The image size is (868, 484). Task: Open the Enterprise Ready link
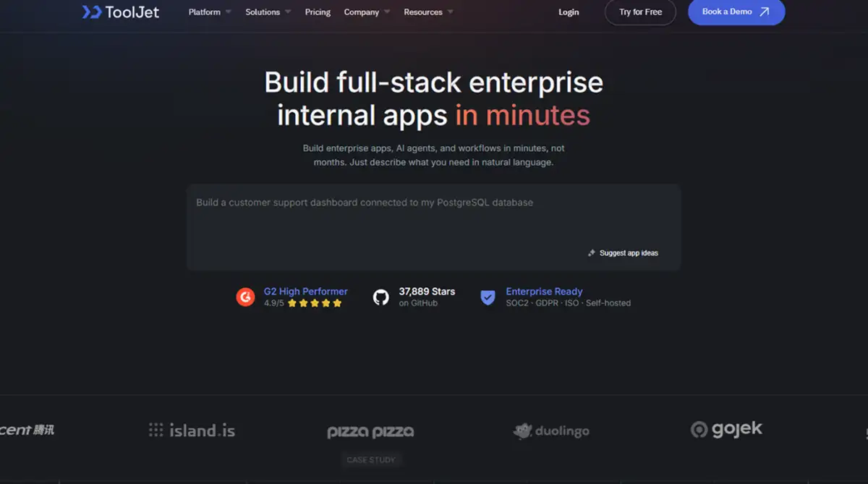(x=544, y=292)
